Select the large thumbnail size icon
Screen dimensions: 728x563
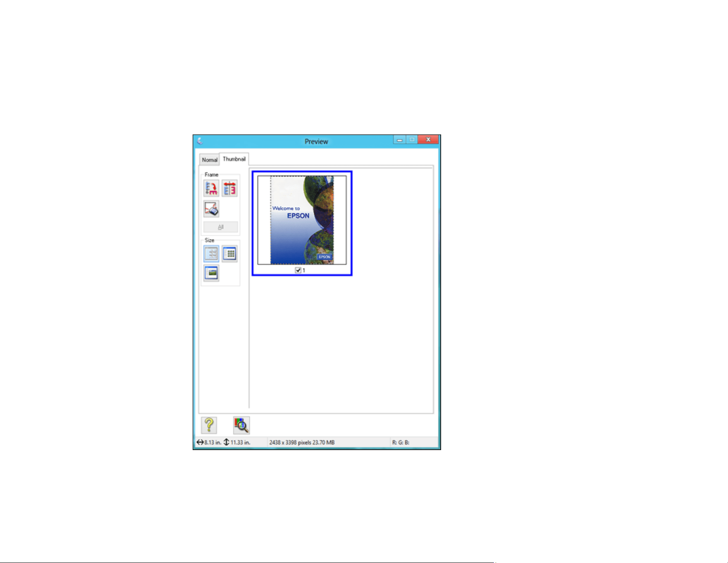(x=211, y=273)
